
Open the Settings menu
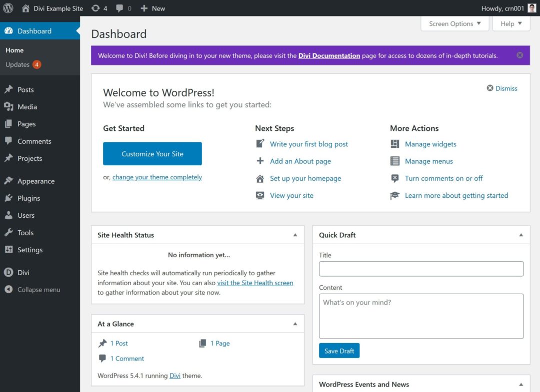coord(40,250)
